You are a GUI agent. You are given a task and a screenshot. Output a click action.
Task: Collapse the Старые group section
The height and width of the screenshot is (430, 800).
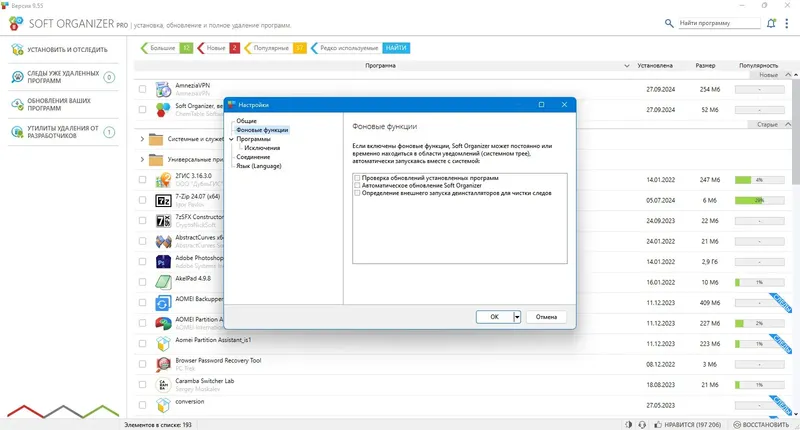(x=788, y=124)
